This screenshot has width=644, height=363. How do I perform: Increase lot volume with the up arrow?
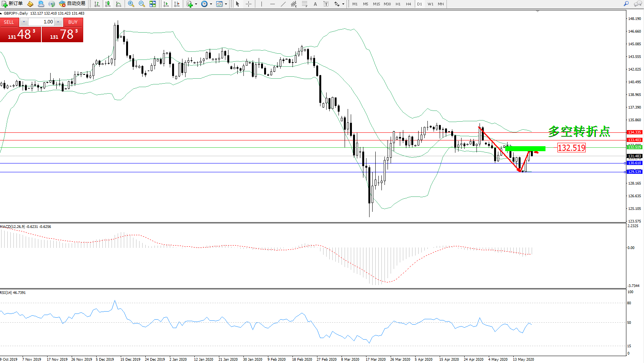(x=58, y=22)
